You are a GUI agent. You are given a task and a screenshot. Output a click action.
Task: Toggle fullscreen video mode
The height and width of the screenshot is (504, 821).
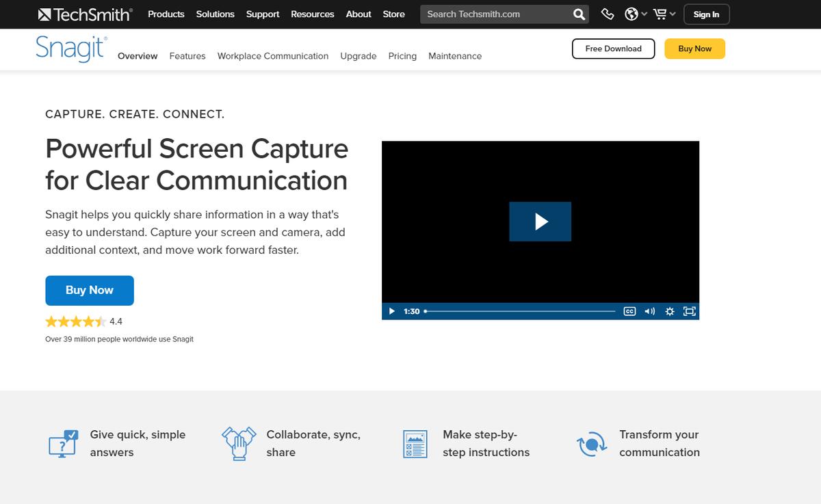point(689,311)
